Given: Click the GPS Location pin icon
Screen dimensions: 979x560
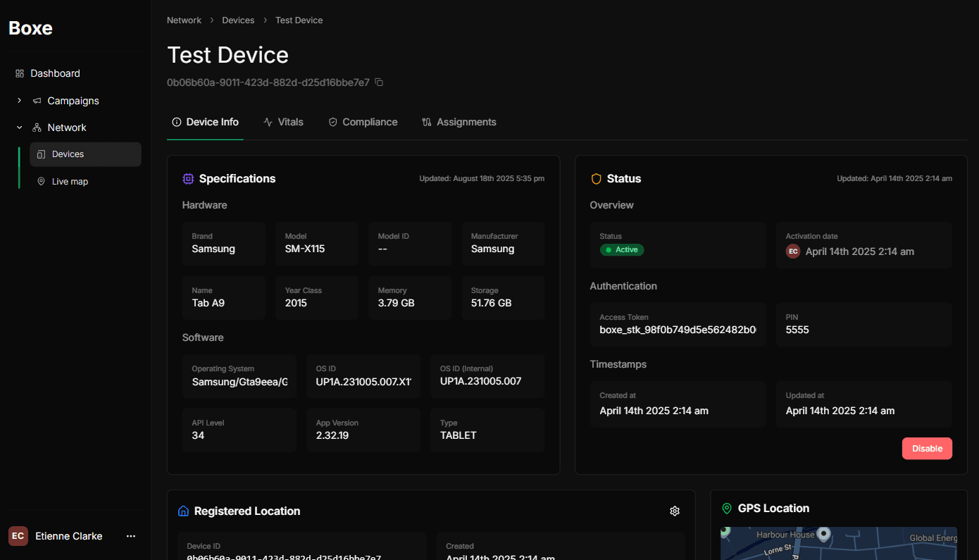Looking at the screenshot, I should (727, 509).
